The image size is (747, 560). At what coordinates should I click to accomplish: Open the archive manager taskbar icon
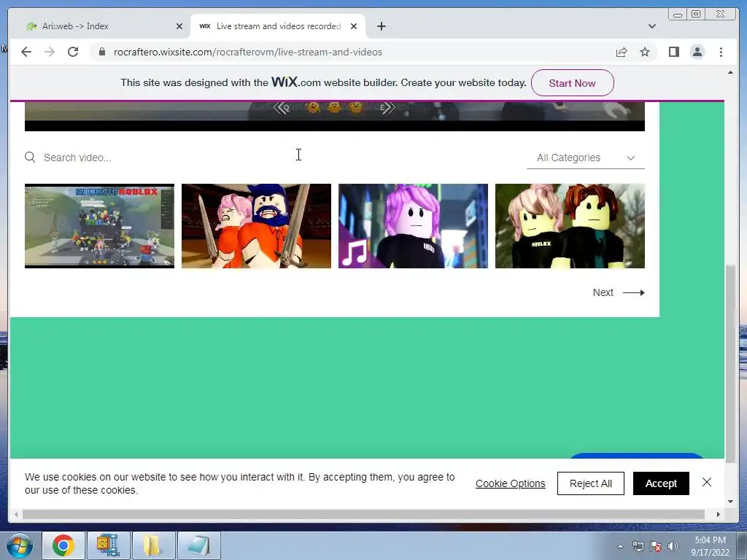coord(108,545)
